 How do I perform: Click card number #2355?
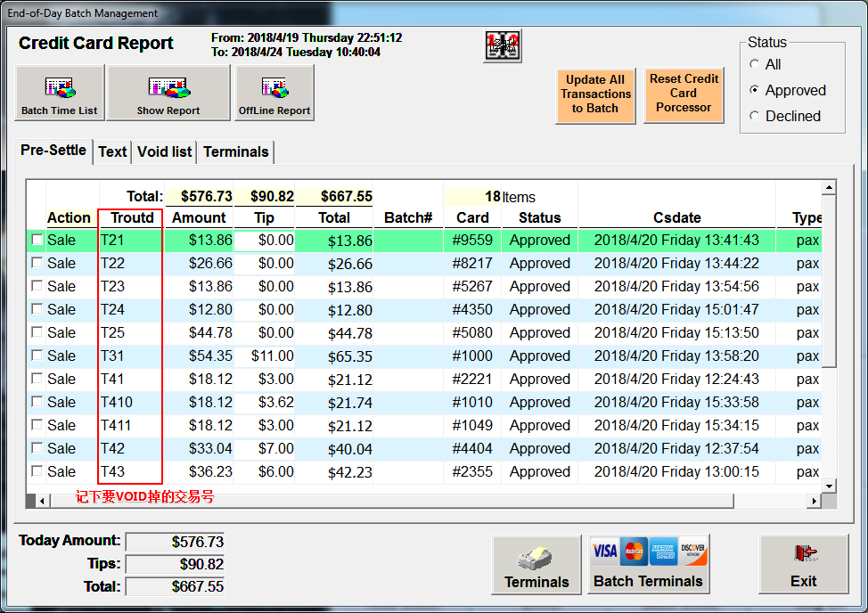(x=472, y=471)
